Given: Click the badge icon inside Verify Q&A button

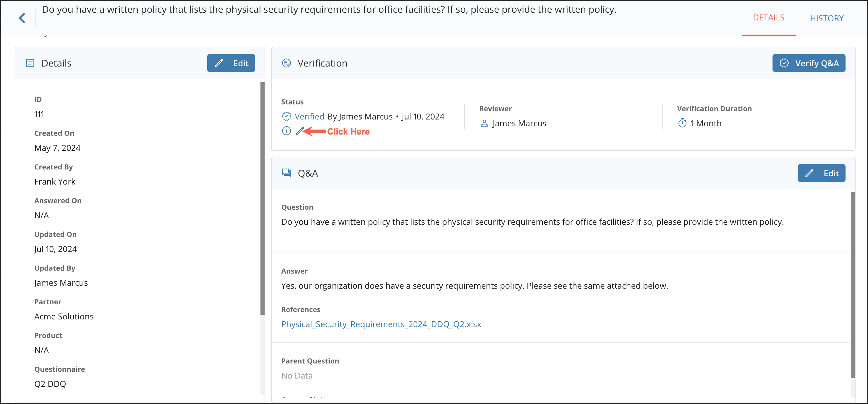Looking at the screenshot, I should pos(785,63).
